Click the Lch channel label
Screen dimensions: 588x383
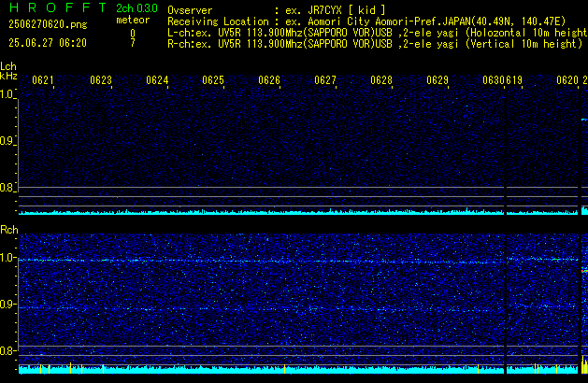[x=8, y=66]
